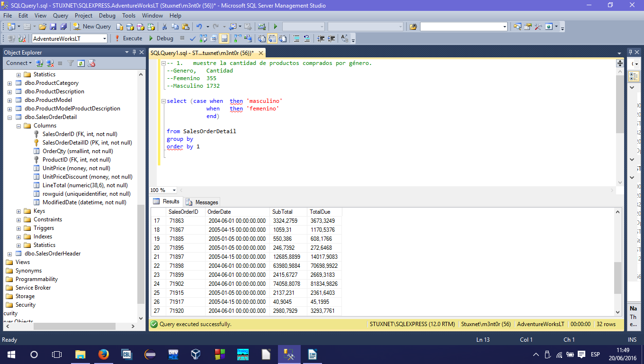Screen dimensions: 644x364
Task: Click the Save floppy disk icon
Action: [x=53, y=27]
